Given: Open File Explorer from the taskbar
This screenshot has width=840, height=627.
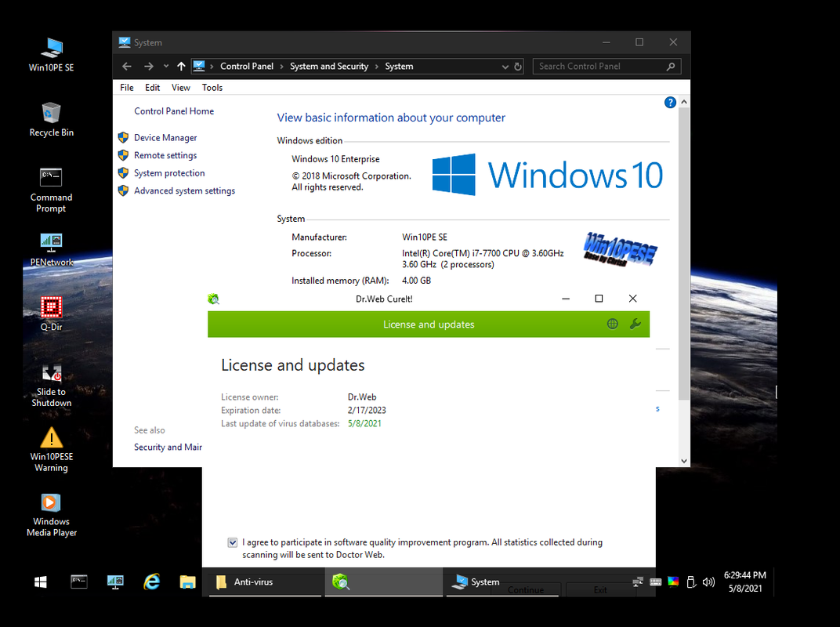Looking at the screenshot, I should pyautogui.click(x=187, y=582).
